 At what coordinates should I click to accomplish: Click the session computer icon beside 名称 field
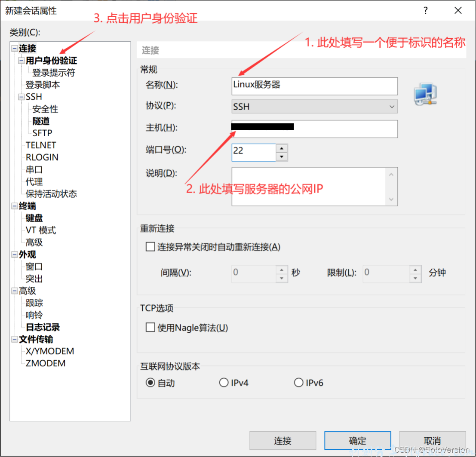[425, 92]
